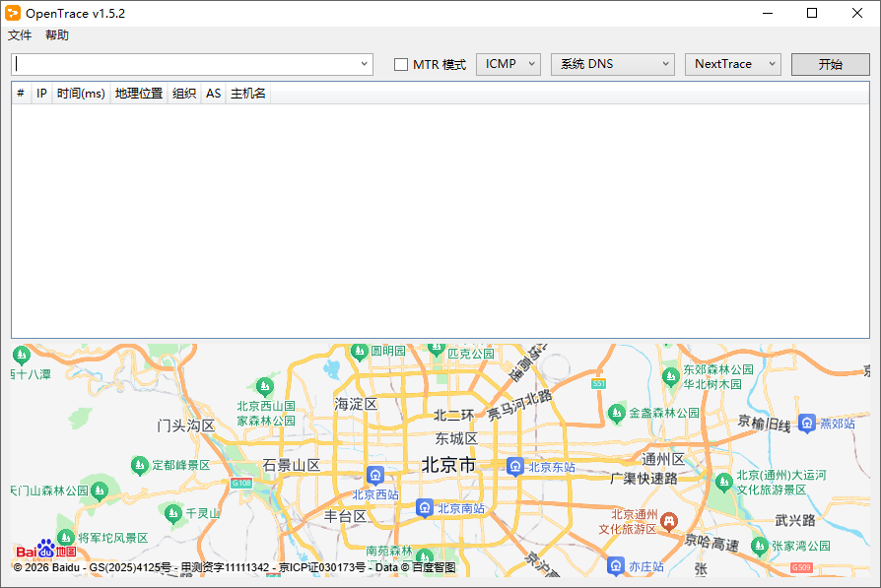Screen dimensions: 881x588
Task: Click the 定都峰景区 park marker icon
Action: pyautogui.click(x=139, y=466)
